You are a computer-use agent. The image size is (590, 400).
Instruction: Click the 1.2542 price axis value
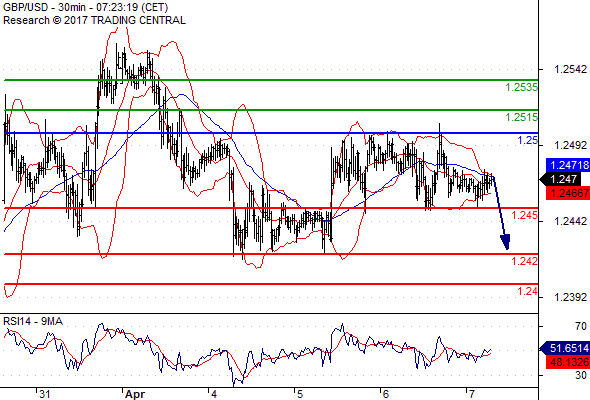coord(570,69)
